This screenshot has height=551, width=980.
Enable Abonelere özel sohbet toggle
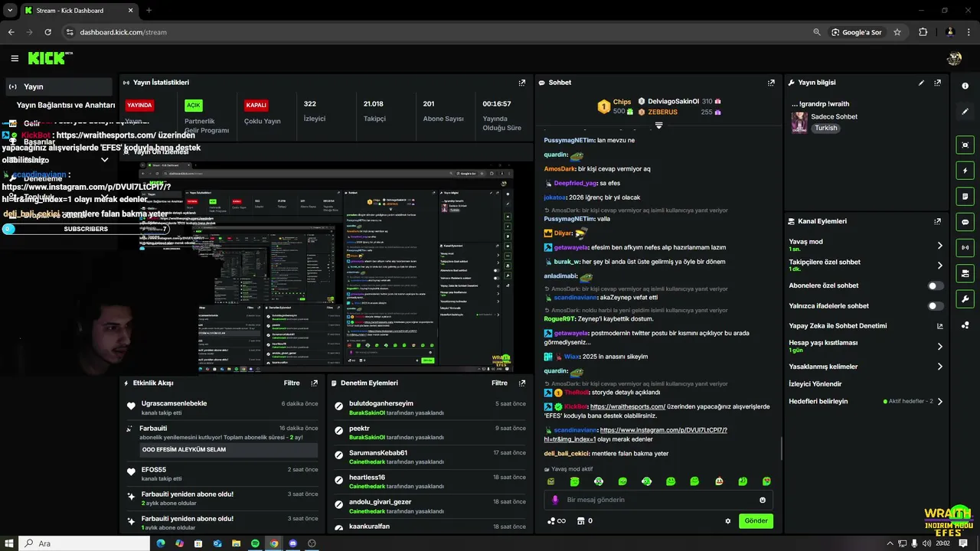(935, 286)
